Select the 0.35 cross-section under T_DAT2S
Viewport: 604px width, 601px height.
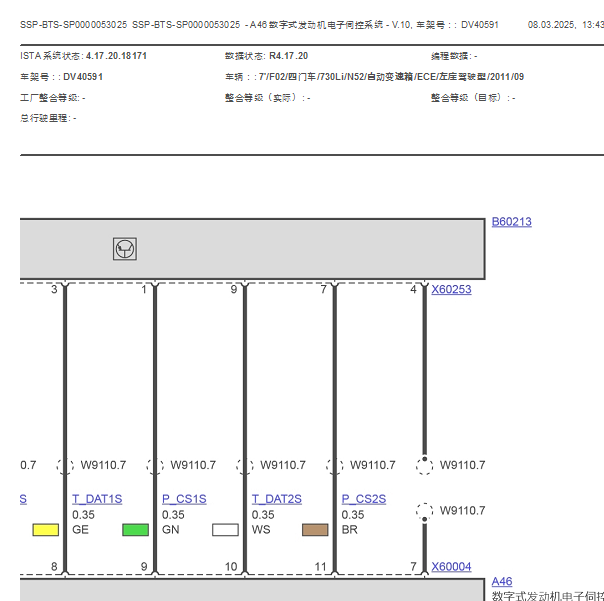(x=263, y=515)
